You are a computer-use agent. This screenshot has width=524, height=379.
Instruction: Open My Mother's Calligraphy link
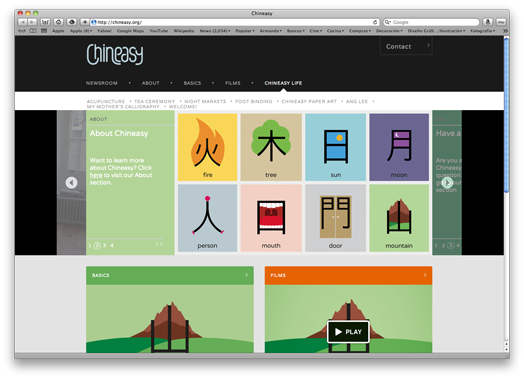(x=123, y=107)
